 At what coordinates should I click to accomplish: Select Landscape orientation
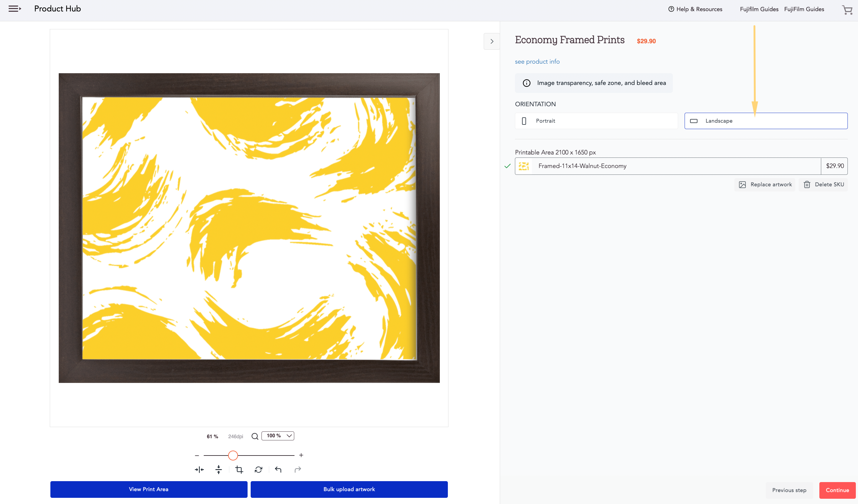[x=766, y=121]
